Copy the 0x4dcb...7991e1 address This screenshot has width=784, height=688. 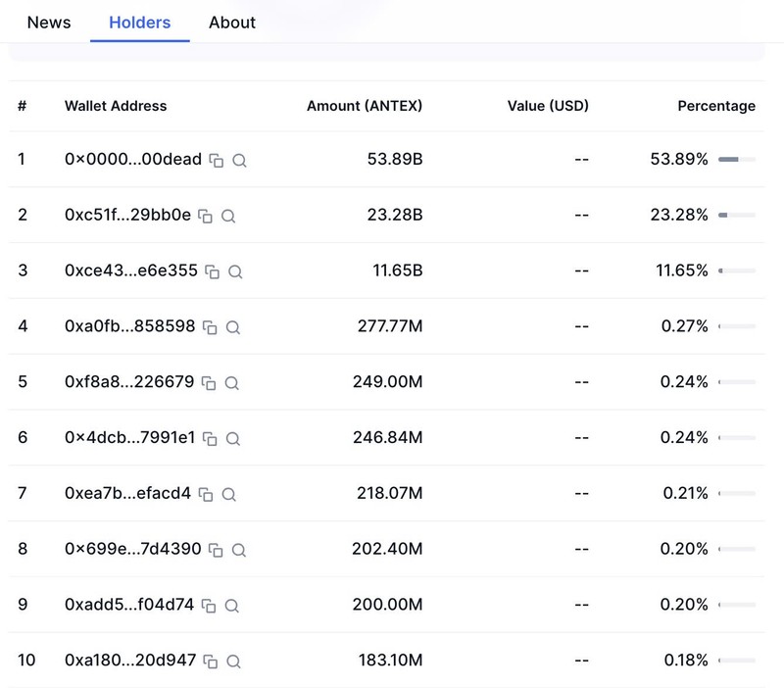point(210,439)
